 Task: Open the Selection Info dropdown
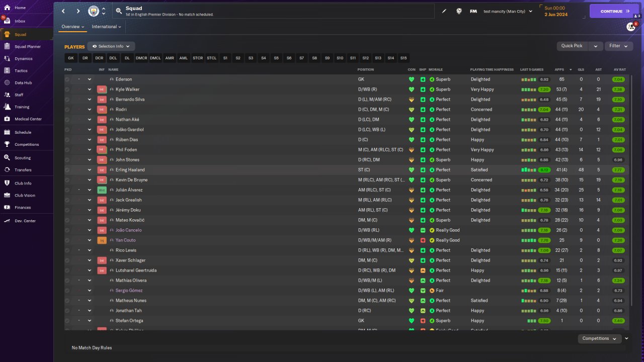(x=111, y=46)
